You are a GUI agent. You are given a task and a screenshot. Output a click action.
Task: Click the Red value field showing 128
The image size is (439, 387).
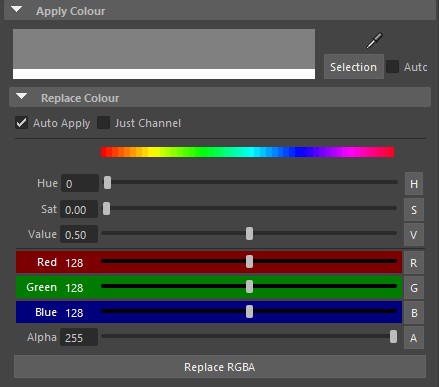click(x=79, y=263)
